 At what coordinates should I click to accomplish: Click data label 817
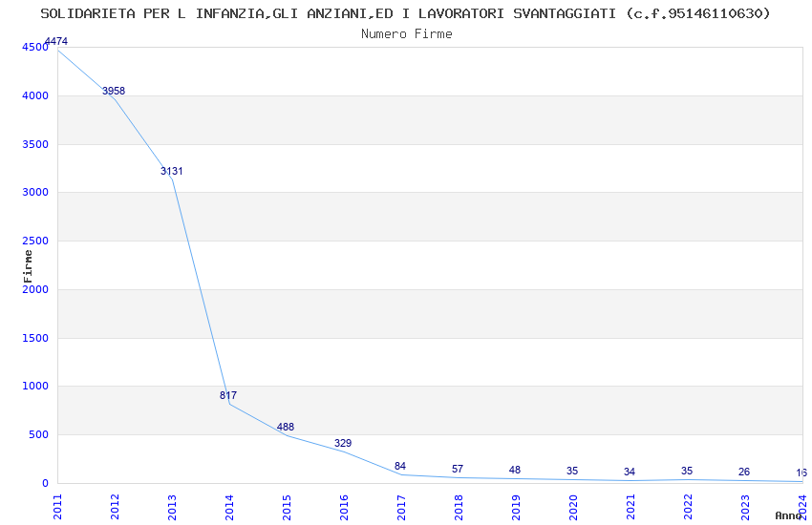coord(228,396)
